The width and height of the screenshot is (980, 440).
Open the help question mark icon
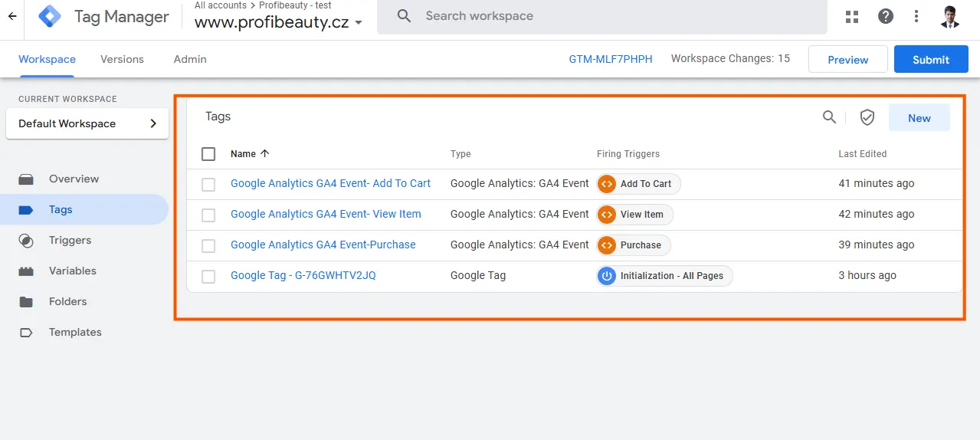click(x=886, y=16)
